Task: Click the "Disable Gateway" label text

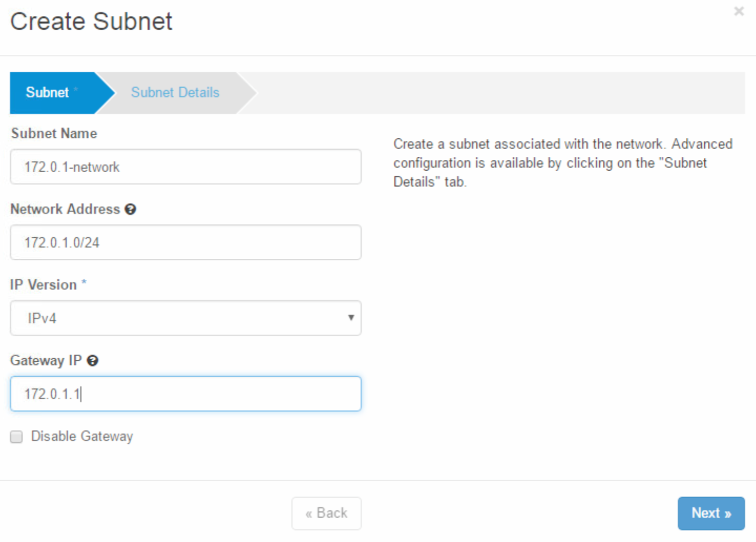Action: (x=82, y=436)
